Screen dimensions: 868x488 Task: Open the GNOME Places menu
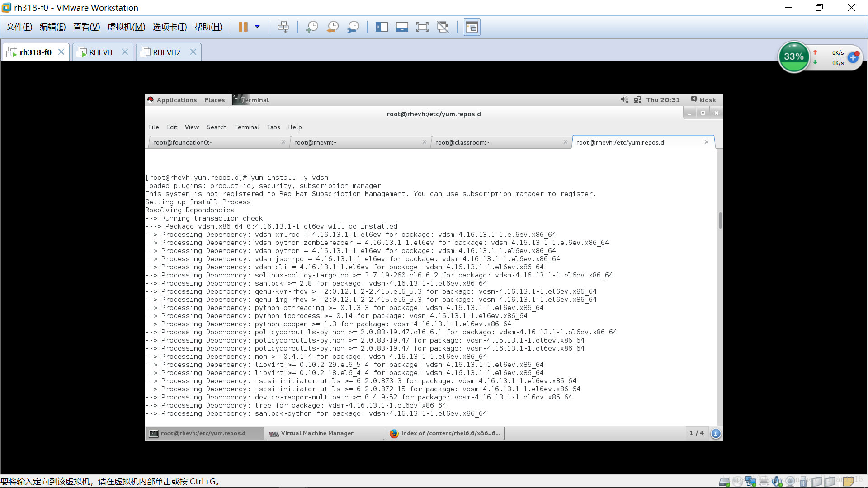pyautogui.click(x=214, y=100)
